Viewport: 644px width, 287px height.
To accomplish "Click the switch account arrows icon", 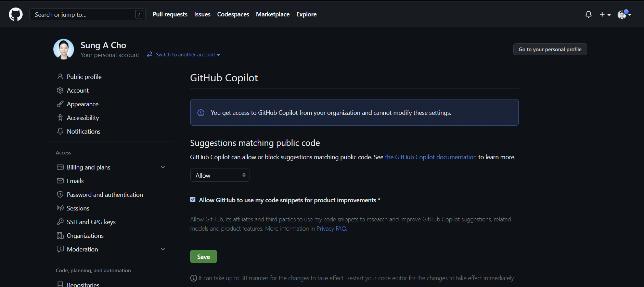I will click(x=150, y=55).
